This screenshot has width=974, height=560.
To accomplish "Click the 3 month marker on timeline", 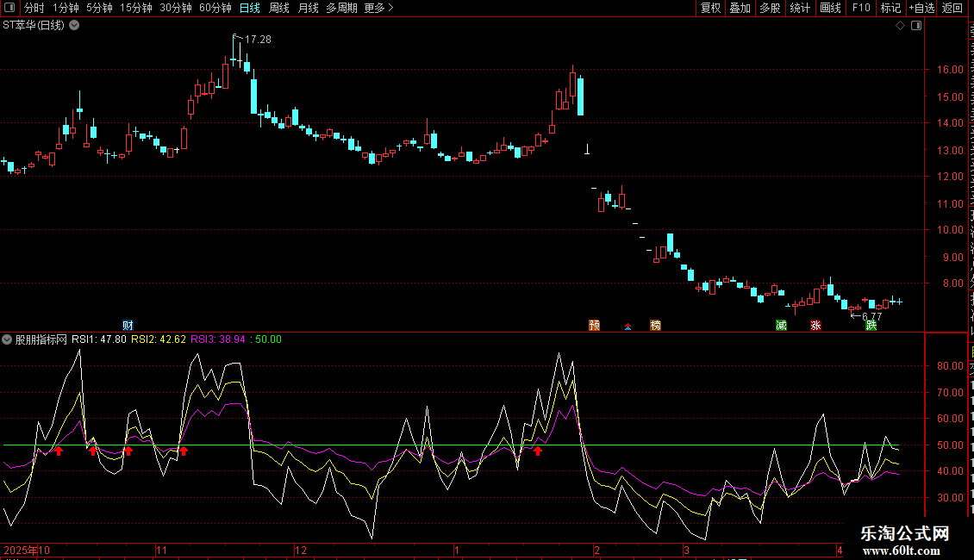I will pos(686,550).
